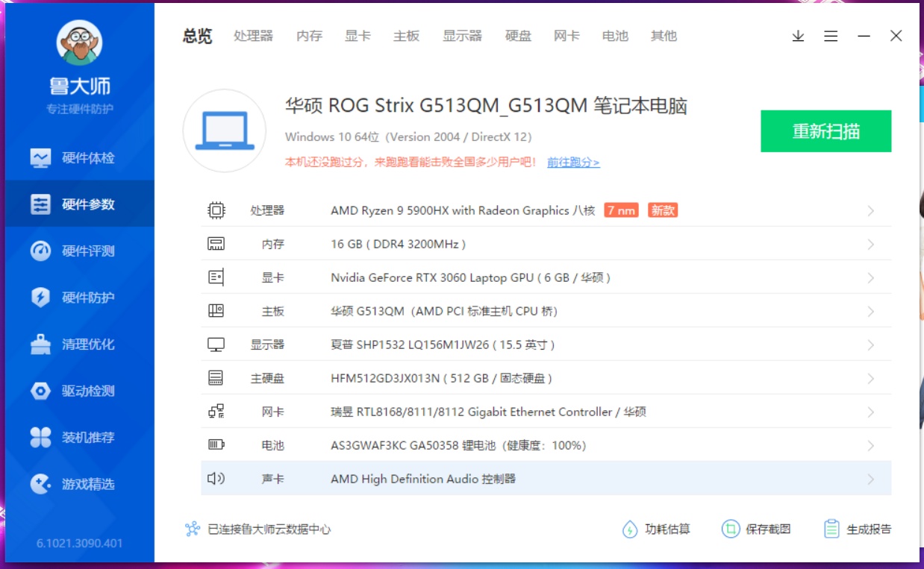Click the 电池 battery icon

tap(216, 445)
